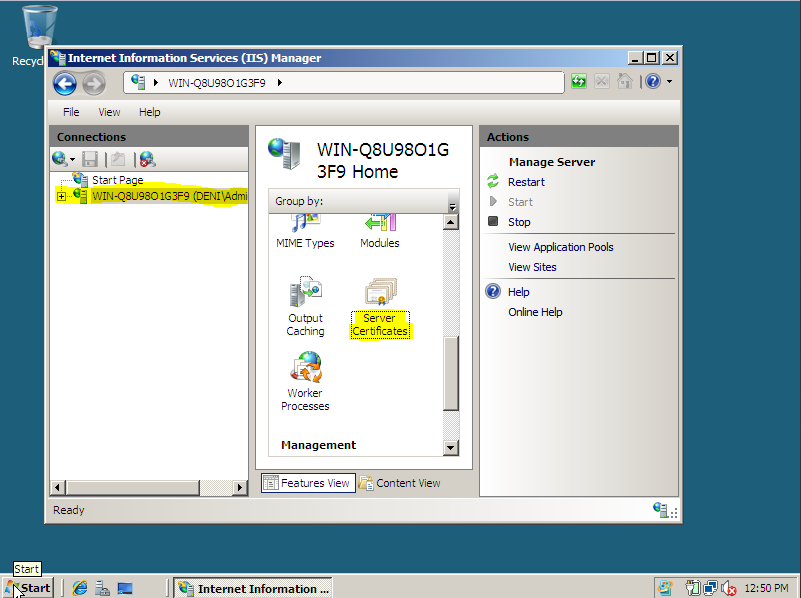The image size is (801, 598).
Task: Open the Worker Processes feature
Action: [305, 381]
